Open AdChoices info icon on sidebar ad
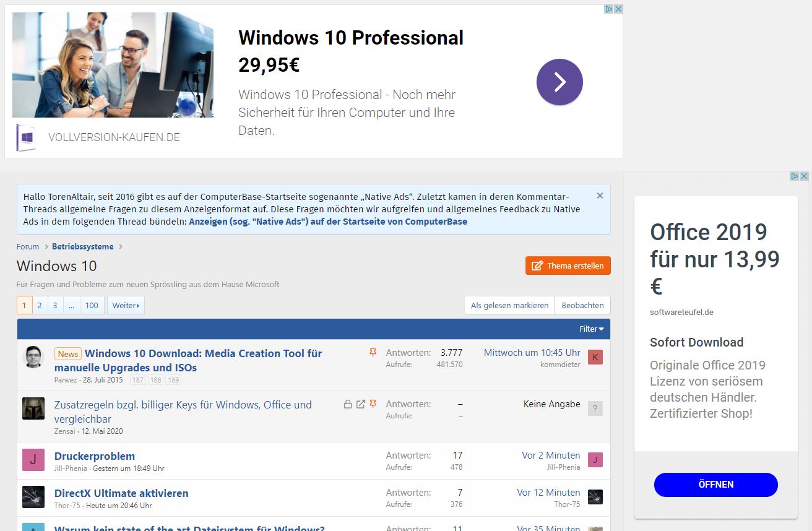 click(795, 176)
